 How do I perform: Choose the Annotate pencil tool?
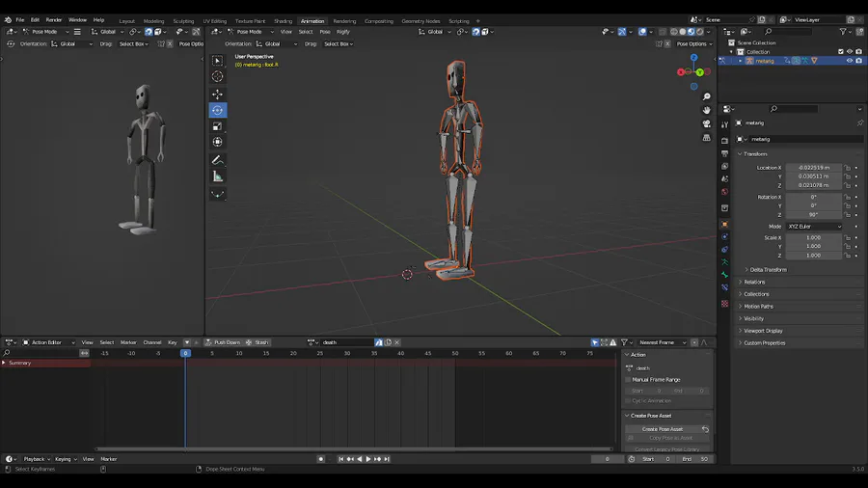[x=217, y=160]
